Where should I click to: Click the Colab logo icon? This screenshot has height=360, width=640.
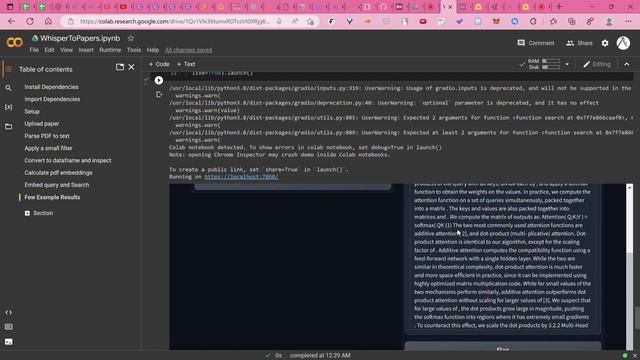pos(14,42)
